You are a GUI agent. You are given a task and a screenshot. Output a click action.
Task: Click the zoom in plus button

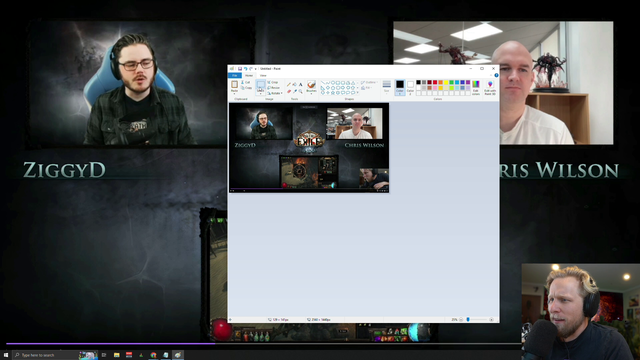pos(491,320)
